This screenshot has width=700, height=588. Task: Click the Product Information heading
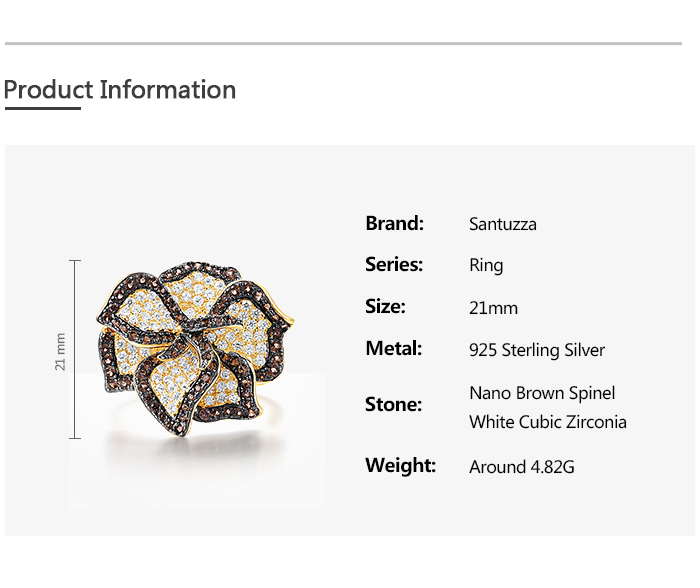pos(120,90)
